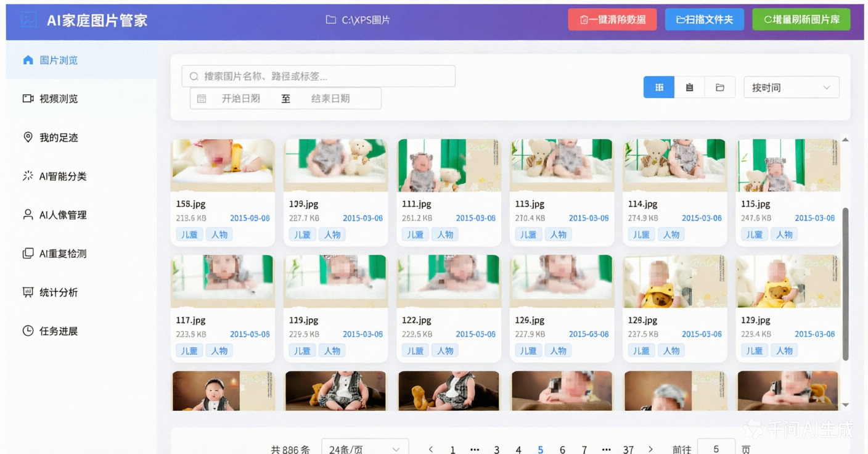
Task: Go to page 3
Action: [496, 450]
